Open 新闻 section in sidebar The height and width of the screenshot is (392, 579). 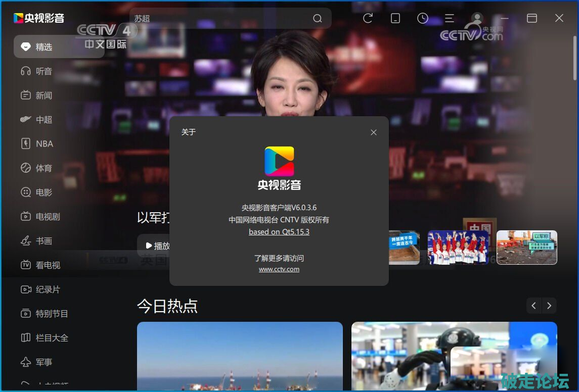[44, 95]
